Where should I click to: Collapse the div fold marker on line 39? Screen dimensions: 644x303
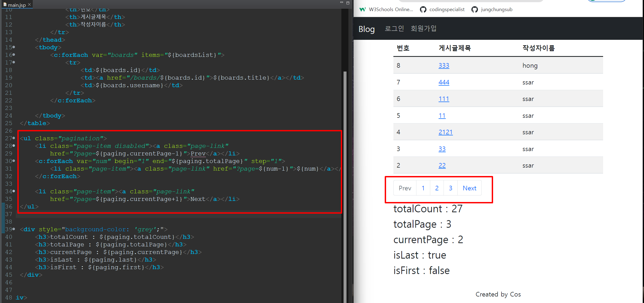[14, 229]
